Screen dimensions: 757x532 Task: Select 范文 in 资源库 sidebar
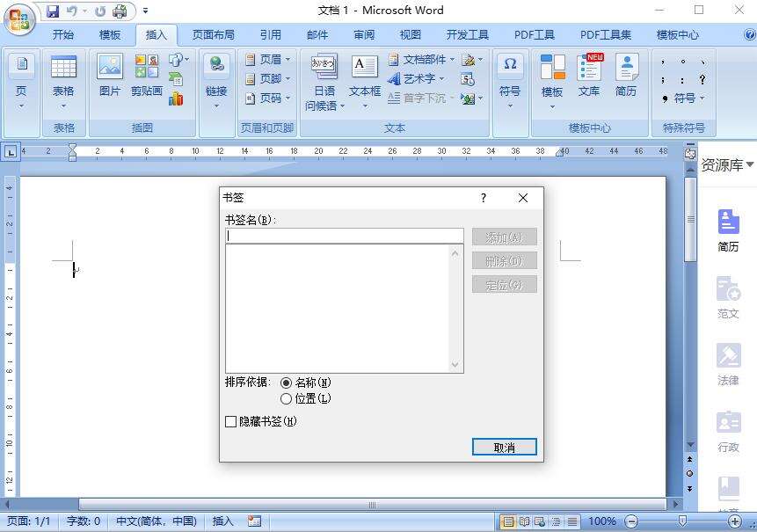pos(728,297)
